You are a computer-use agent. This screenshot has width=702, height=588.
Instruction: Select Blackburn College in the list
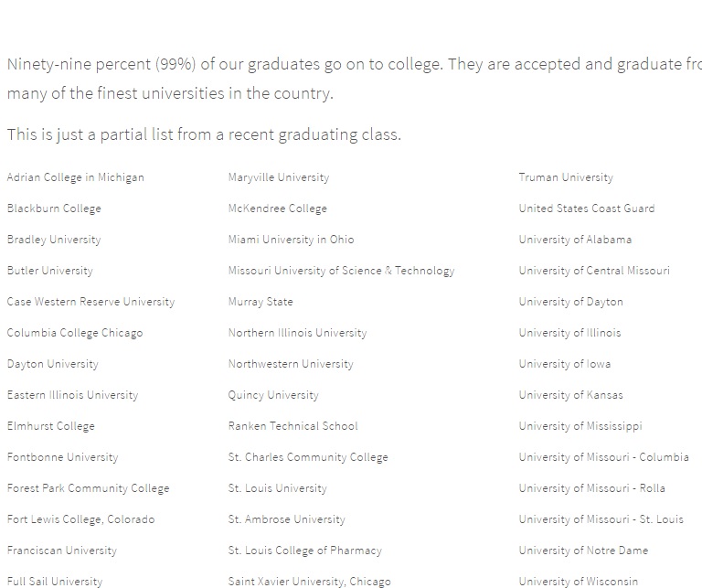click(54, 208)
